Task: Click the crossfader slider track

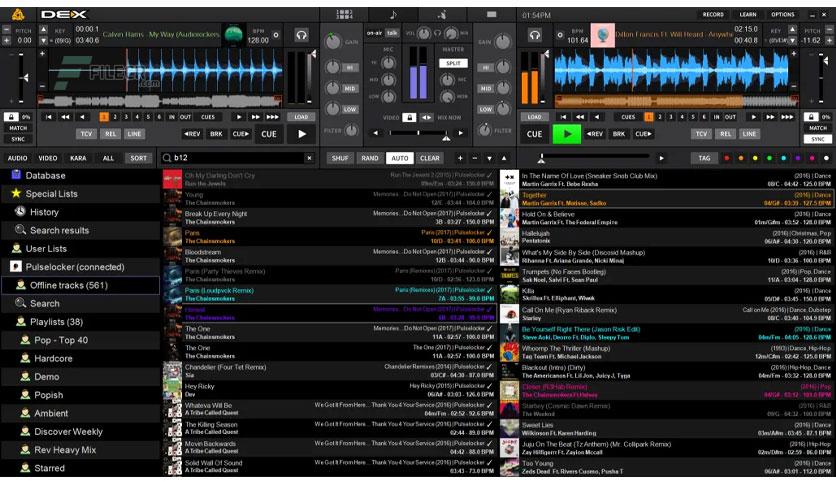Action: click(418, 133)
